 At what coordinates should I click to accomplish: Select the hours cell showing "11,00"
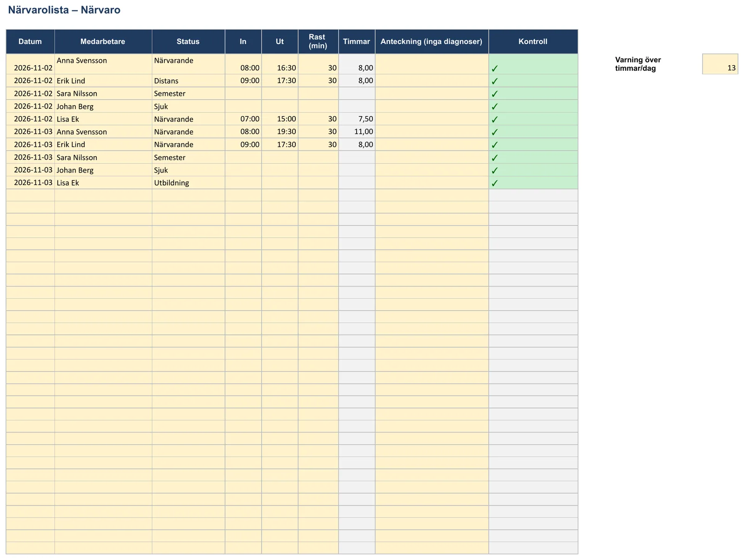point(357,132)
